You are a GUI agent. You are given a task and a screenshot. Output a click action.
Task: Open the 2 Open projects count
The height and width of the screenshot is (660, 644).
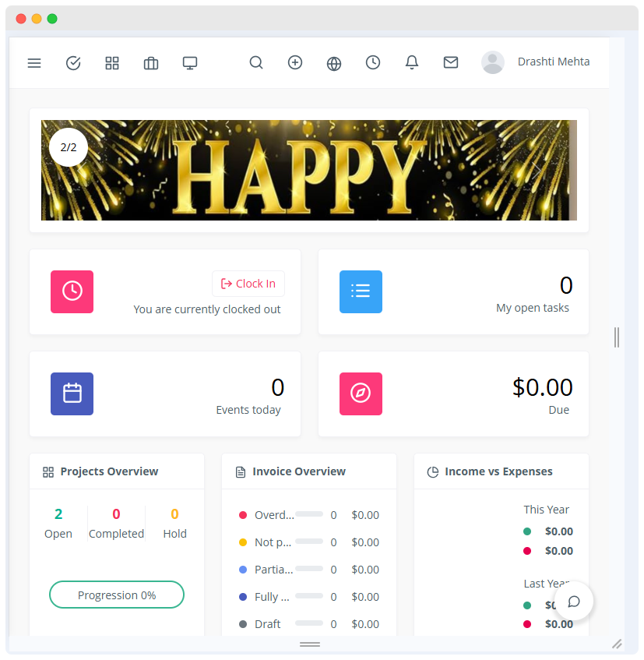(x=58, y=514)
